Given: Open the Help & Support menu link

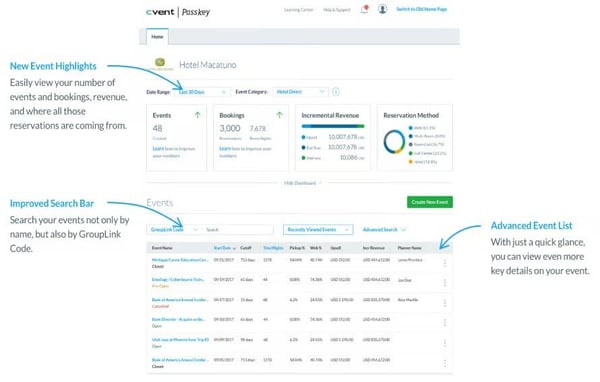Looking at the screenshot, I should (337, 10).
